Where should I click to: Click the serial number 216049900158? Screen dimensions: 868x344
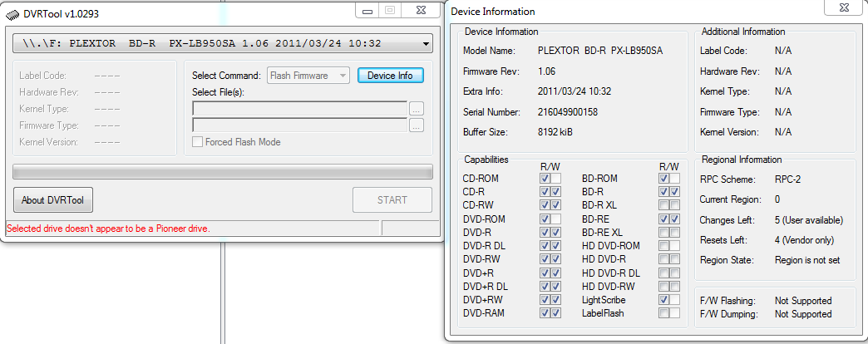[568, 112]
